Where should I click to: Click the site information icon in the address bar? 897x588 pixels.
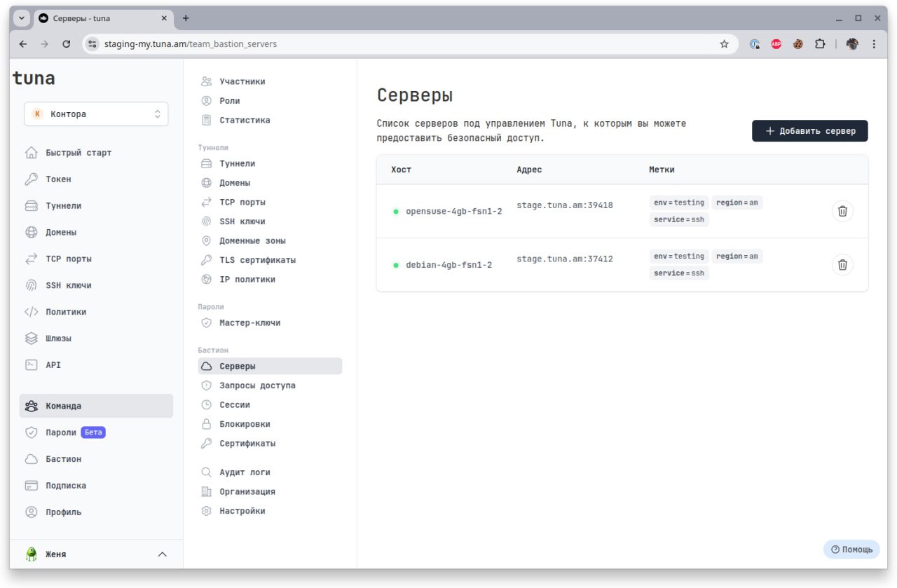tap(92, 43)
